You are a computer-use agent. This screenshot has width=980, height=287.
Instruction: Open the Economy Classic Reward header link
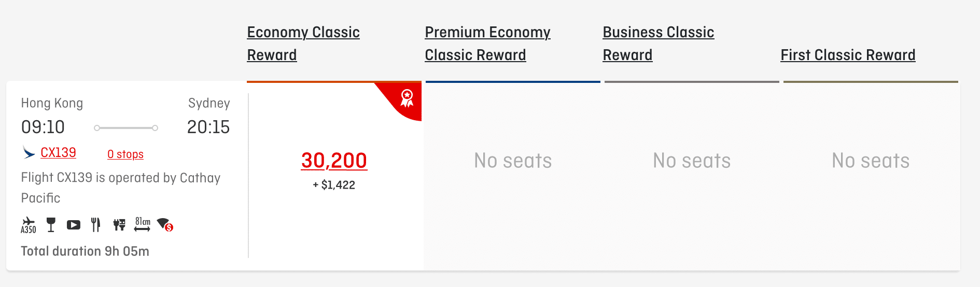(303, 44)
